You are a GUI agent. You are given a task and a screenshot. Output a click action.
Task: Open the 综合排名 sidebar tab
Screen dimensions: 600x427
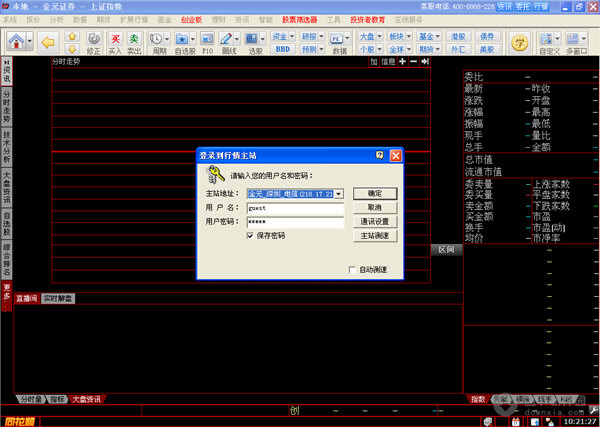click(x=7, y=259)
